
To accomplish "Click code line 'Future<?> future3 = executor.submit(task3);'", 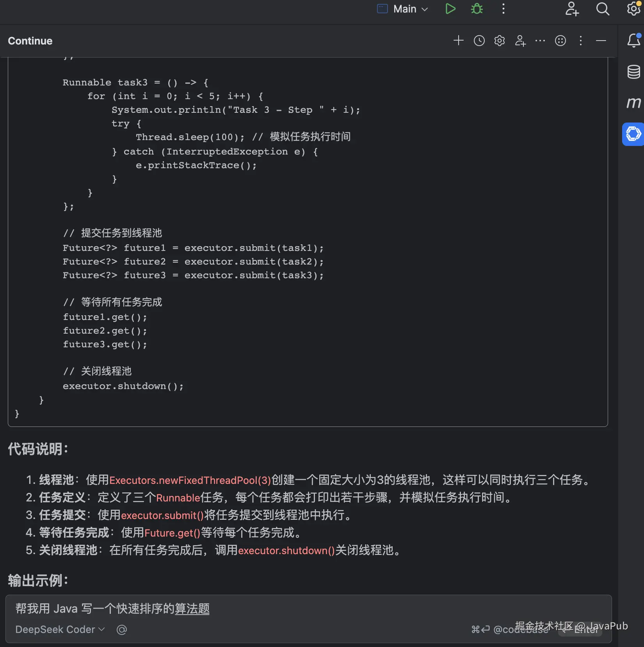I will pyautogui.click(x=193, y=275).
